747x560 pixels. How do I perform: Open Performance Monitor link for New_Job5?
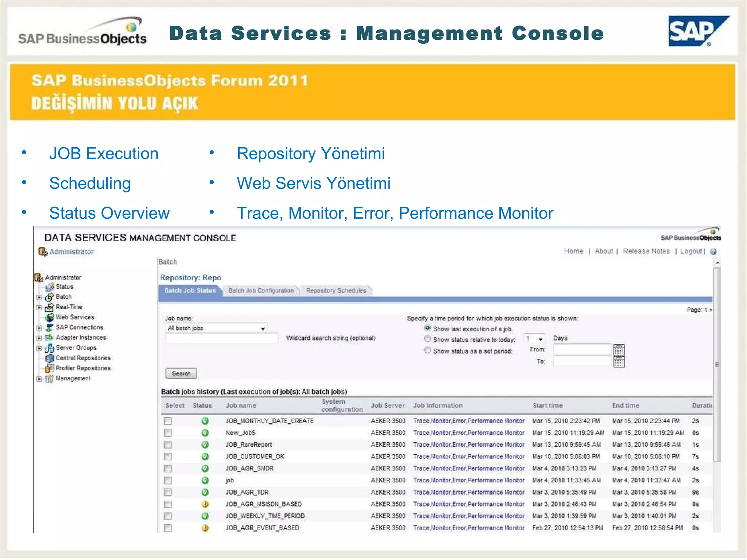pos(496,433)
